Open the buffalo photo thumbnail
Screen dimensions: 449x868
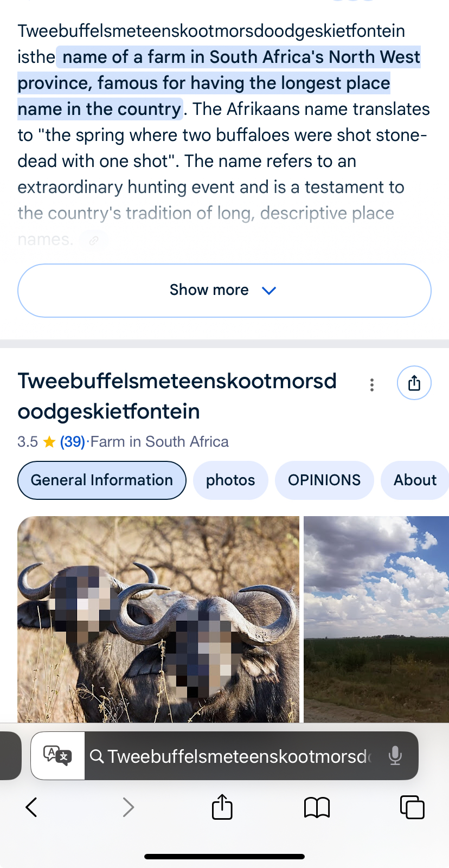[x=158, y=619]
